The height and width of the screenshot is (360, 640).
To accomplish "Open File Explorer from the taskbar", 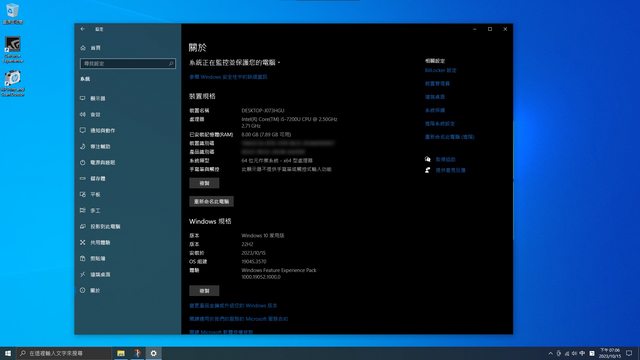I will coord(121,353).
